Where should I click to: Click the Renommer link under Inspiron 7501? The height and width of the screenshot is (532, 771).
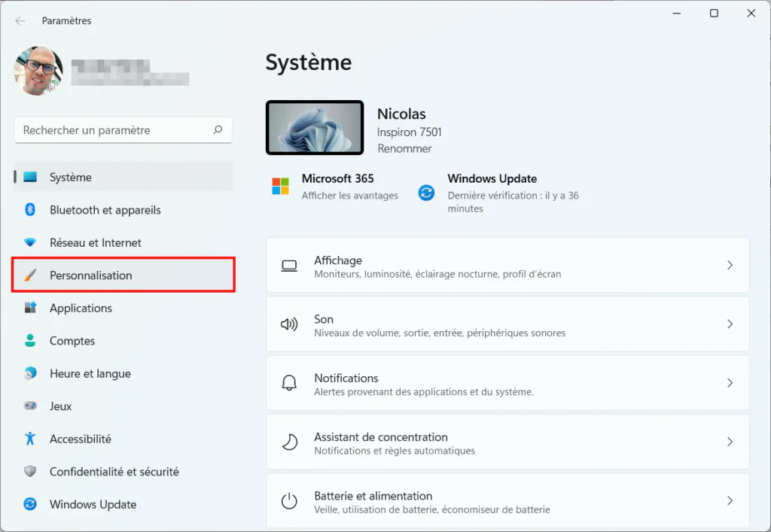point(404,148)
